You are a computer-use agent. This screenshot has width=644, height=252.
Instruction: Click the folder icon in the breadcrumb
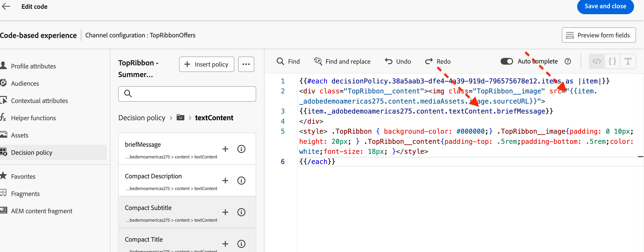(180, 118)
